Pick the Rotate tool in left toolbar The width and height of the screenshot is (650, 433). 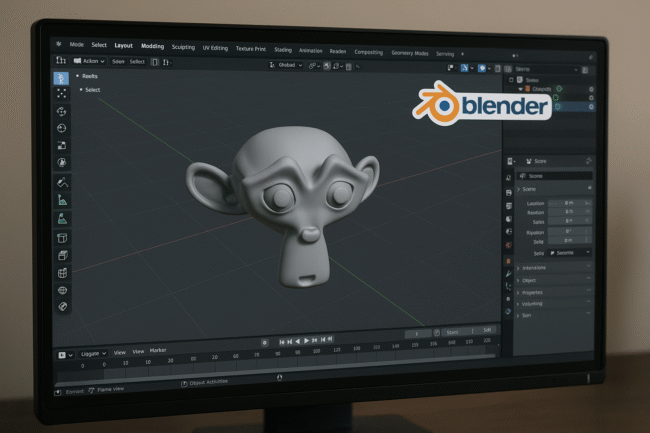[x=62, y=128]
